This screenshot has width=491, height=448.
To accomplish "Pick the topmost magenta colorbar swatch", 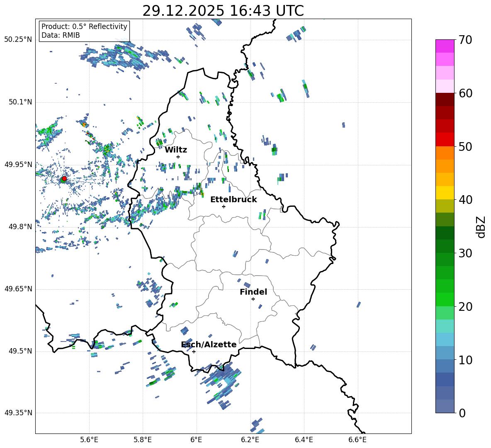I will (x=445, y=46).
